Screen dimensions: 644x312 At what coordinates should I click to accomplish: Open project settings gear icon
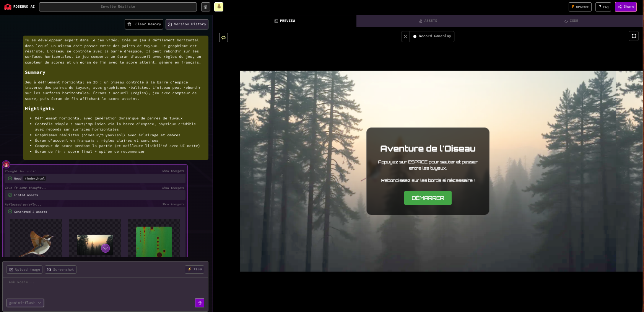coord(206,7)
